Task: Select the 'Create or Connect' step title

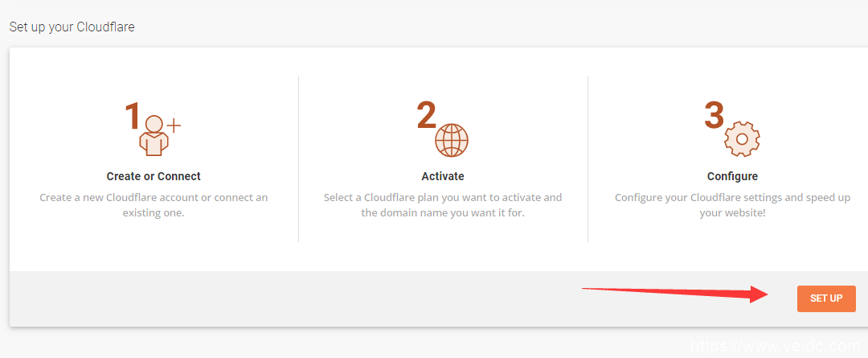Action: pyautogui.click(x=154, y=176)
